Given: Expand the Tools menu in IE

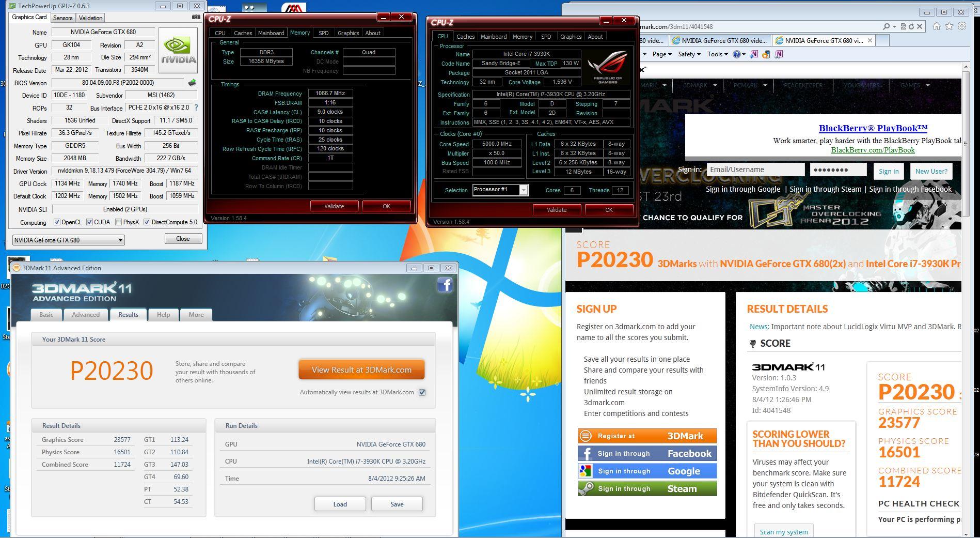Looking at the screenshot, I should coord(717,54).
